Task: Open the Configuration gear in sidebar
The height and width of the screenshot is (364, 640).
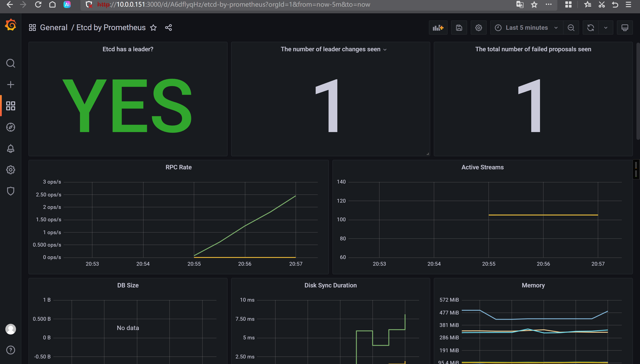Action: point(10,170)
